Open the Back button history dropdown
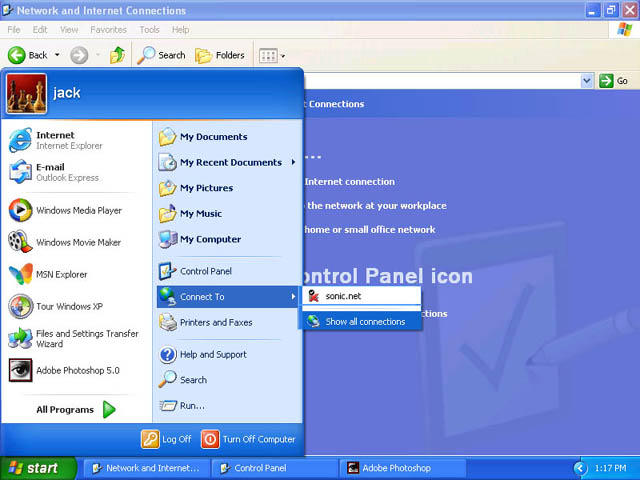Image resolution: width=640 pixels, height=480 pixels. click(x=57, y=55)
